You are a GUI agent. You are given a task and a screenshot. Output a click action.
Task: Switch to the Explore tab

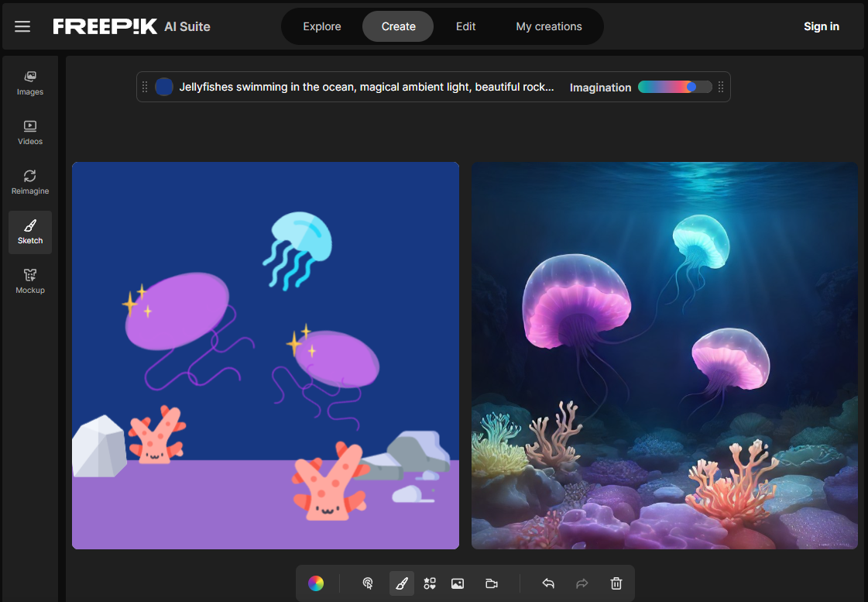pos(322,26)
